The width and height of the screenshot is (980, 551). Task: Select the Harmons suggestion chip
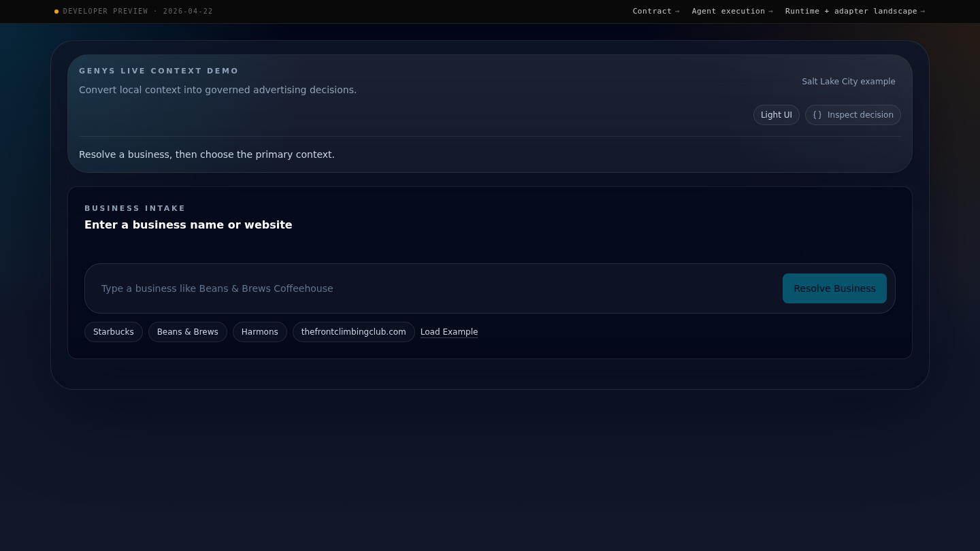click(x=260, y=332)
